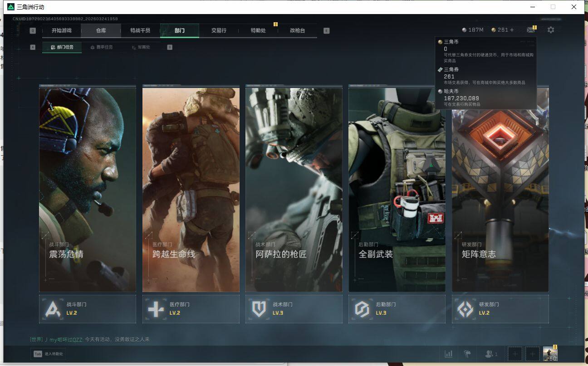Screen dimensions: 588x366
Task: Click the expand arrow on 阿萨拉的枪匠 card
Action: (252, 235)
